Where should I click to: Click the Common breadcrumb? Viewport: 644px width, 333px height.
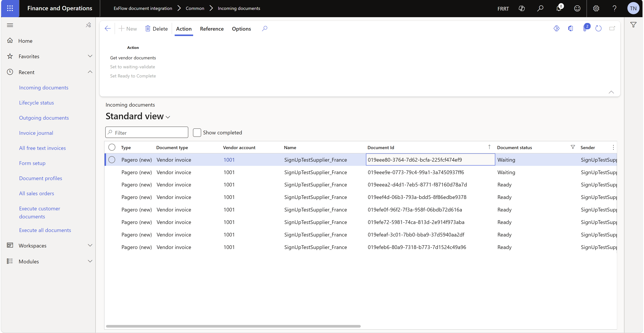pyautogui.click(x=195, y=8)
